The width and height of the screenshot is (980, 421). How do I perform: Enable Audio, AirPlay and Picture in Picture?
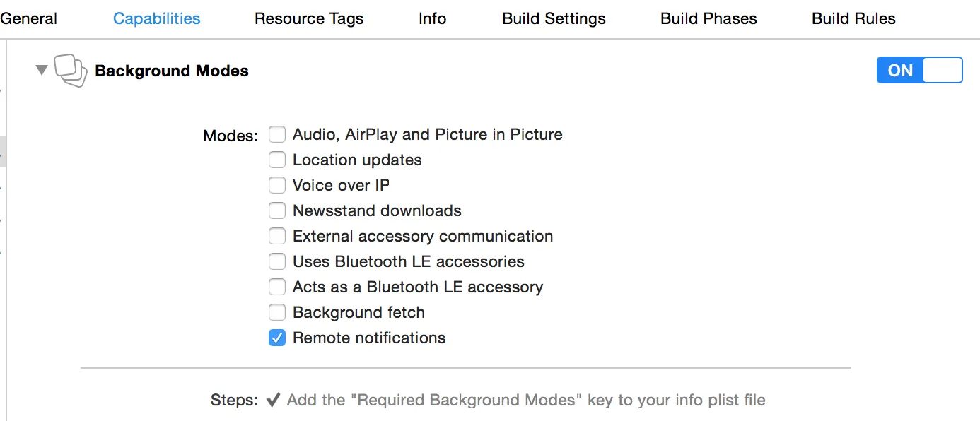click(277, 134)
